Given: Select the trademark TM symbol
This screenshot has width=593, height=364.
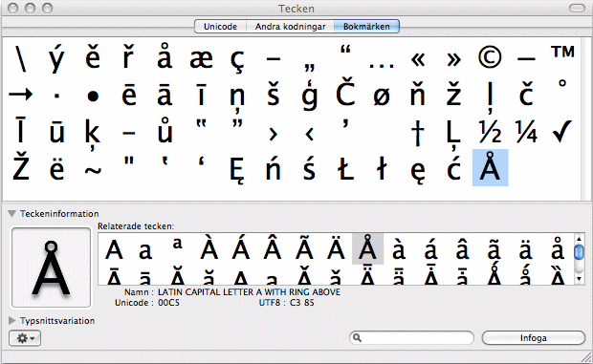Looking at the screenshot, I should click(562, 52).
